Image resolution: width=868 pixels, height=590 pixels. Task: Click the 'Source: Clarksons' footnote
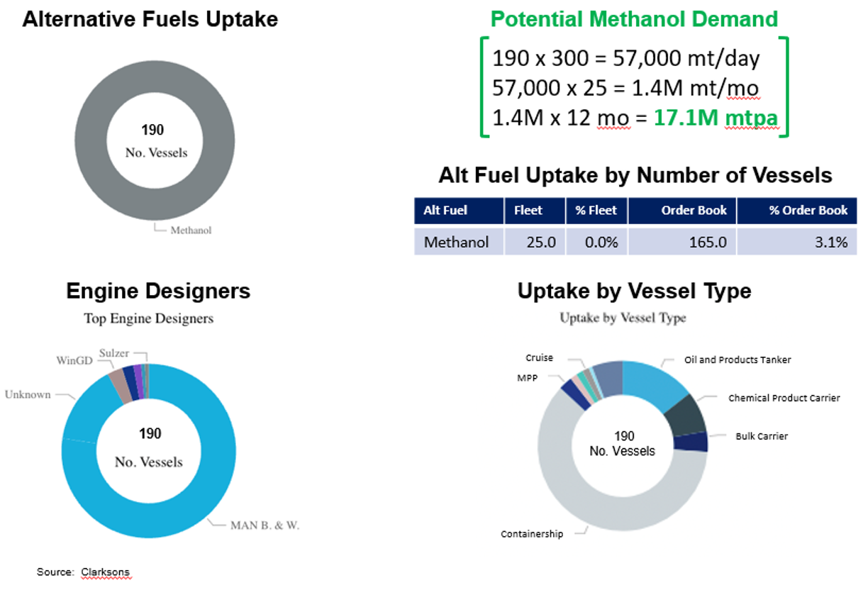point(84,572)
